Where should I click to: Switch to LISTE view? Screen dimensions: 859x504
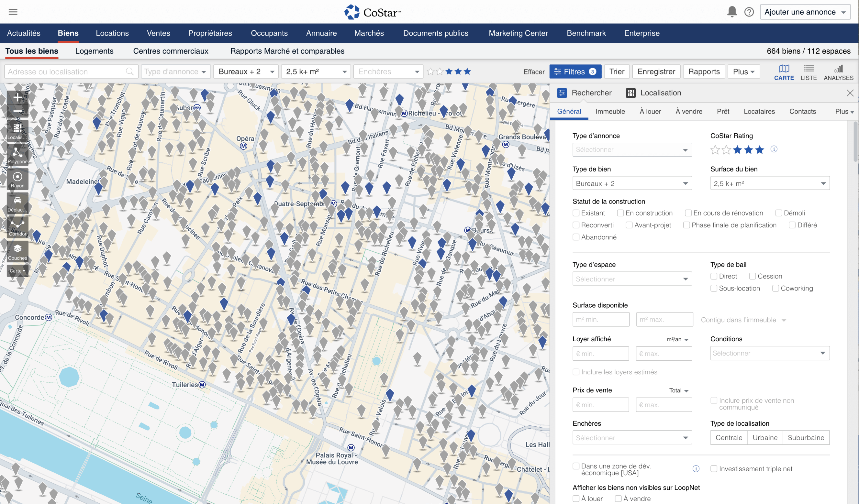click(809, 72)
